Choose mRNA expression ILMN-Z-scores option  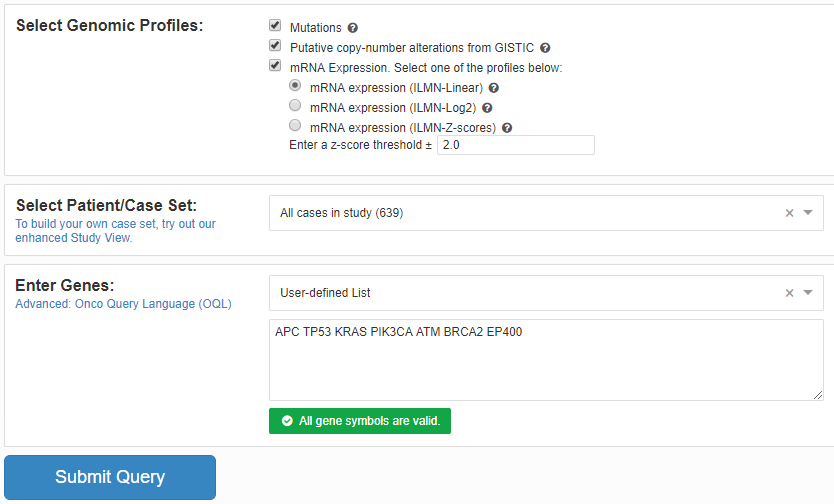coord(295,125)
